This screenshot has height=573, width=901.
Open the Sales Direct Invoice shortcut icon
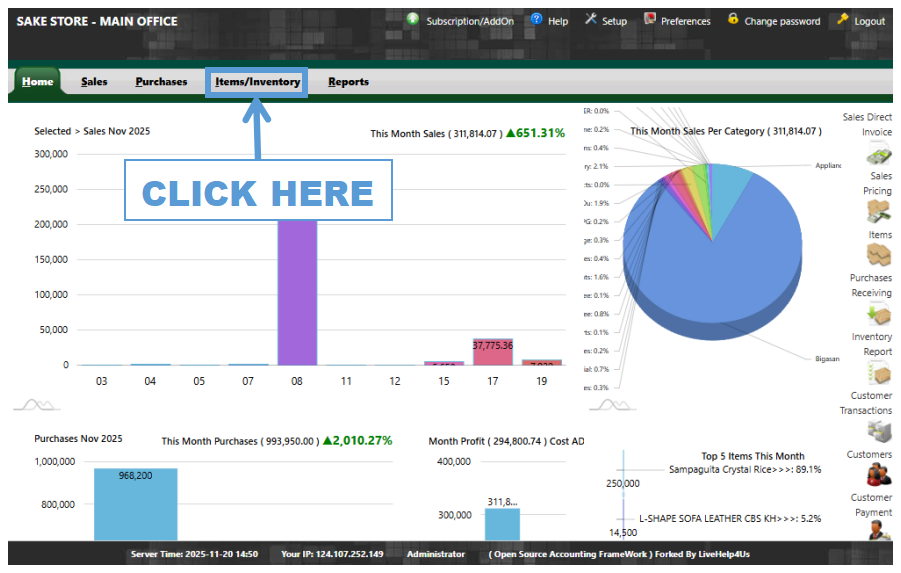coord(878,155)
